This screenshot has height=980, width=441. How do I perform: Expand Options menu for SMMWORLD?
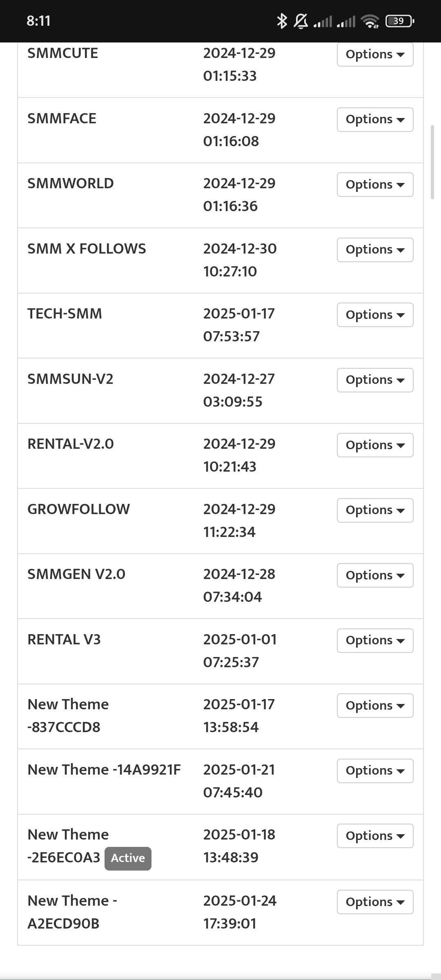click(375, 185)
